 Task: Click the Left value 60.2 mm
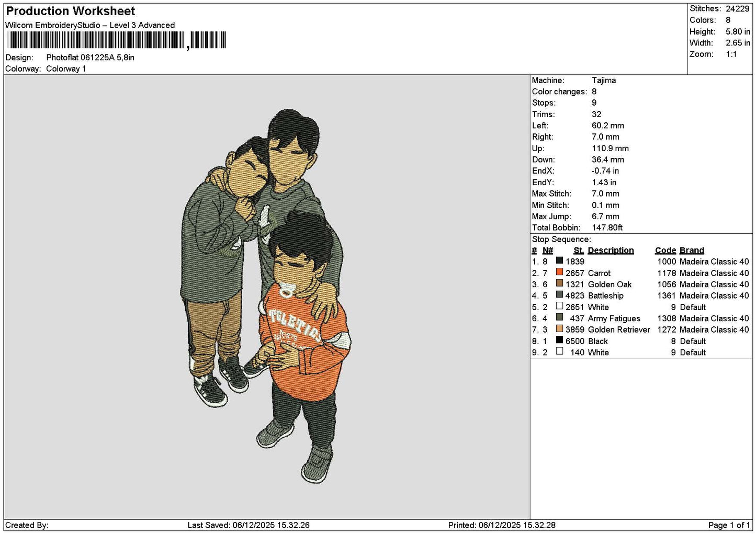(x=608, y=126)
